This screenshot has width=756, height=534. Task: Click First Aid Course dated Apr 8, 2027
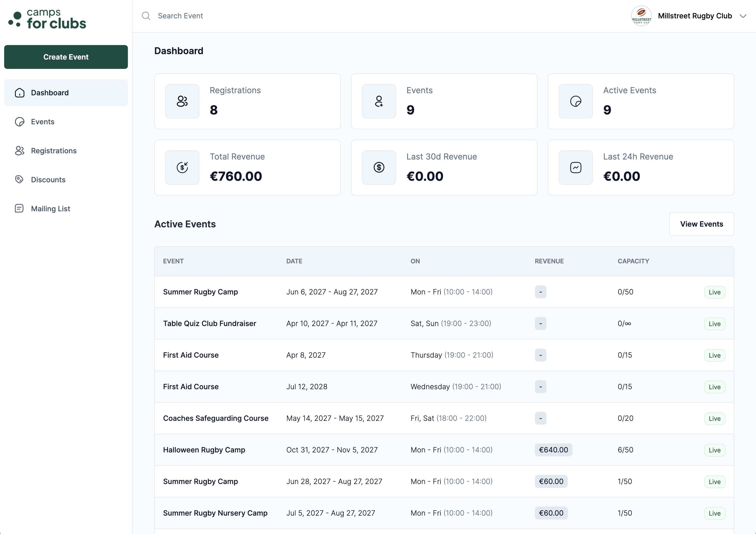click(191, 355)
